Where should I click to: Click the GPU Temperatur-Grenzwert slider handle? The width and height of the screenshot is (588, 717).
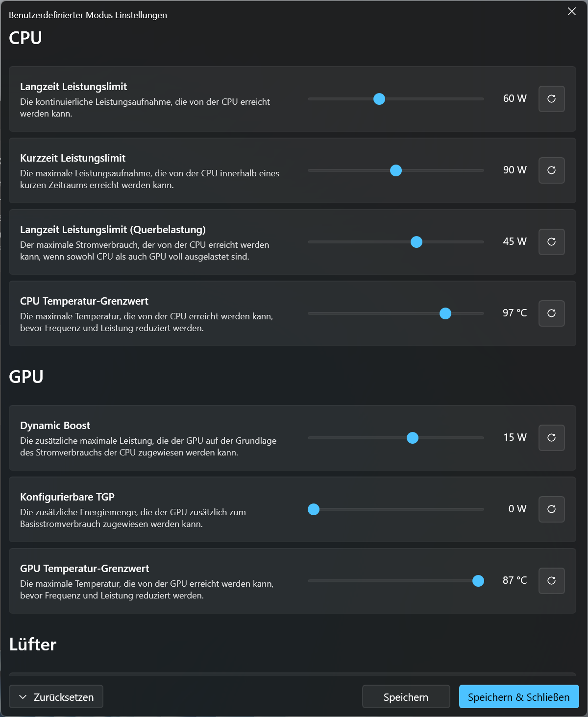click(x=478, y=581)
